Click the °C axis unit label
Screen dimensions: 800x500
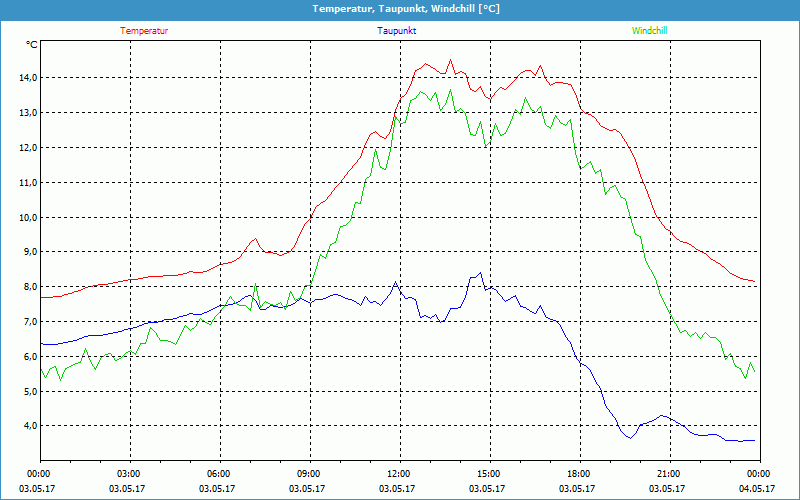pos(32,45)
